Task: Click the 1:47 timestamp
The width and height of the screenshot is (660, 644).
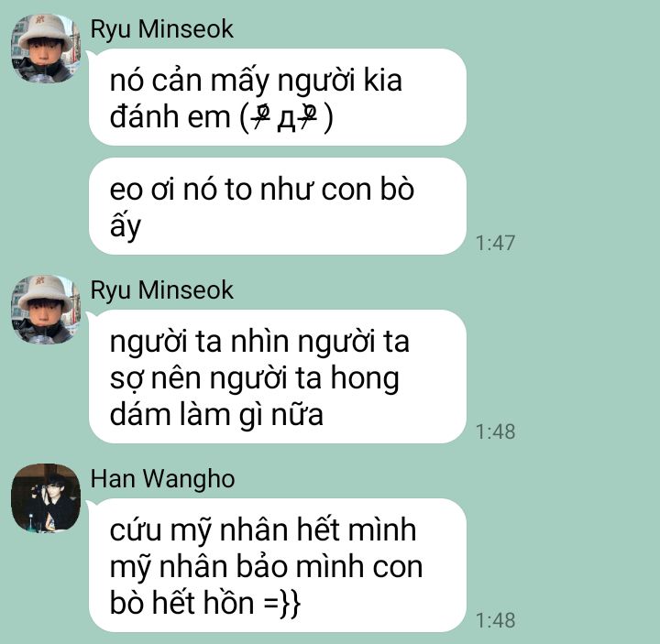Action: (495, 243)
